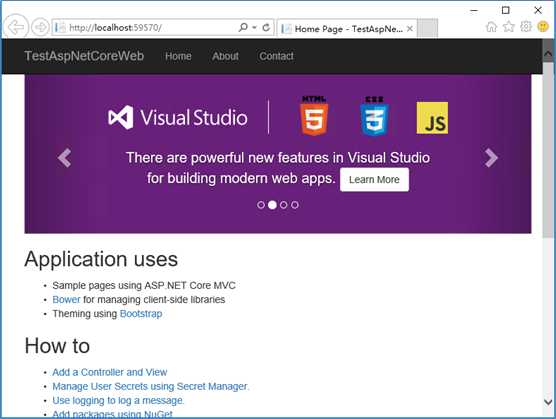
Task: Close the Home Page - TestAspNe... tab
Action: click(410, 28)
